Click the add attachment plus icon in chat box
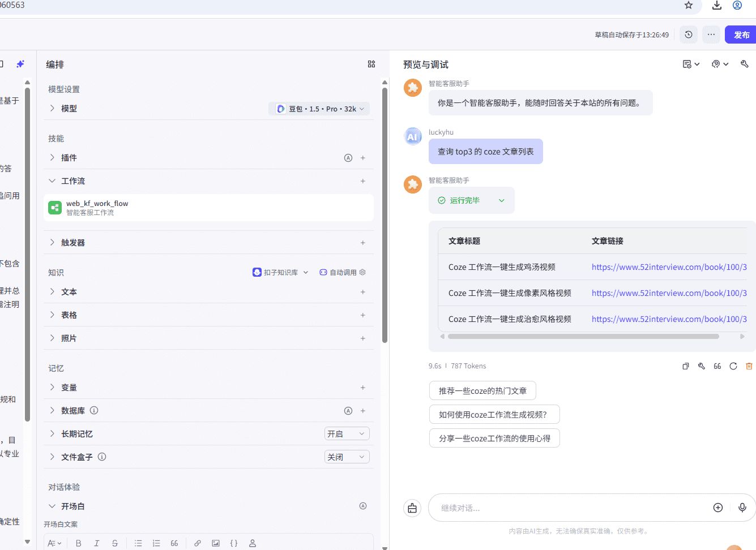This screenshot has width=756, height=550. coord(718,508)
